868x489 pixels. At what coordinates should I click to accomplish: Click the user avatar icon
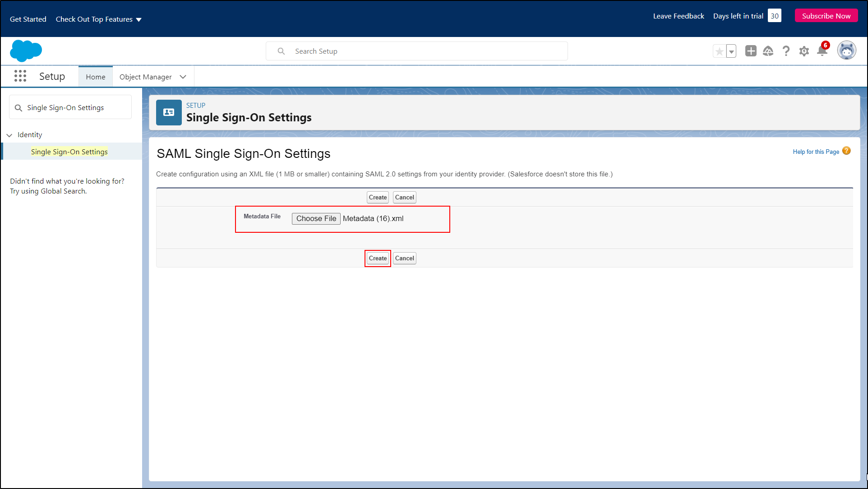click(x=847, y=50)
